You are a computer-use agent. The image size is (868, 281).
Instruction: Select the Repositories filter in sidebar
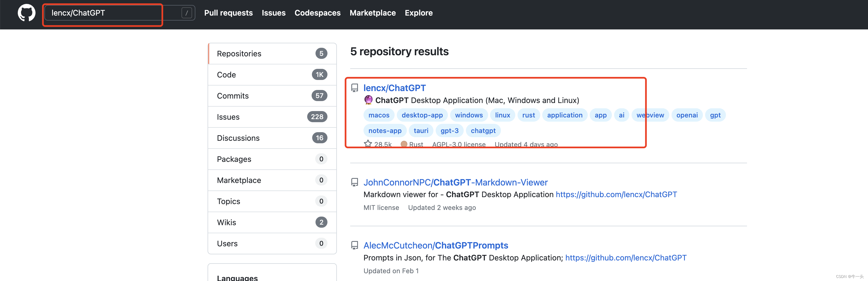coord(272,54)
